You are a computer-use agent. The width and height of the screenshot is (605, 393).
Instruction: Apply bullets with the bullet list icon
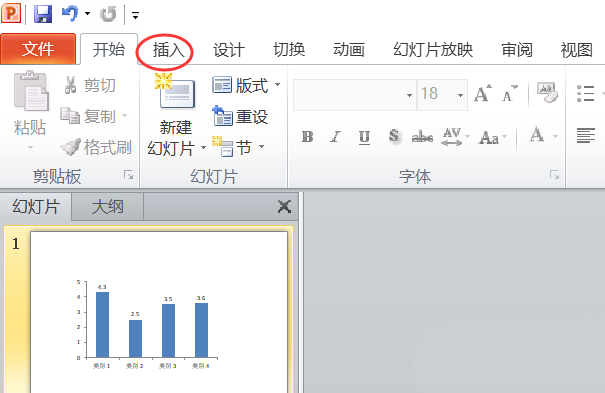(585, 93)
